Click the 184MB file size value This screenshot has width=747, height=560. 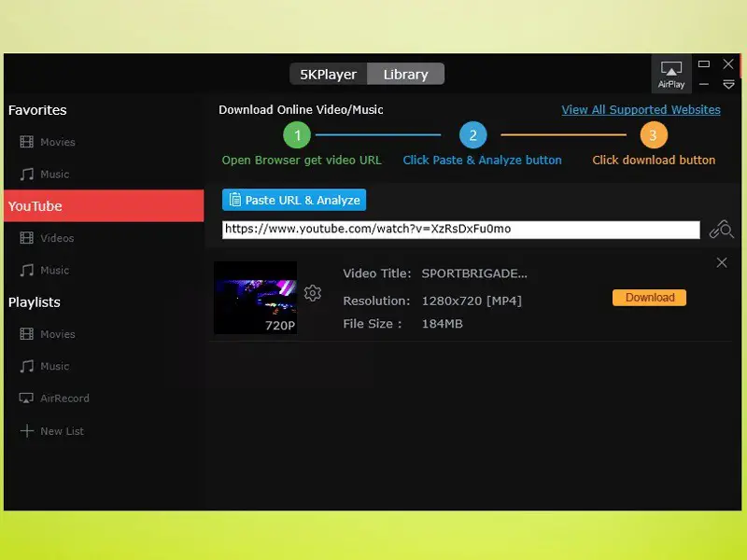(x=442, y=324)
